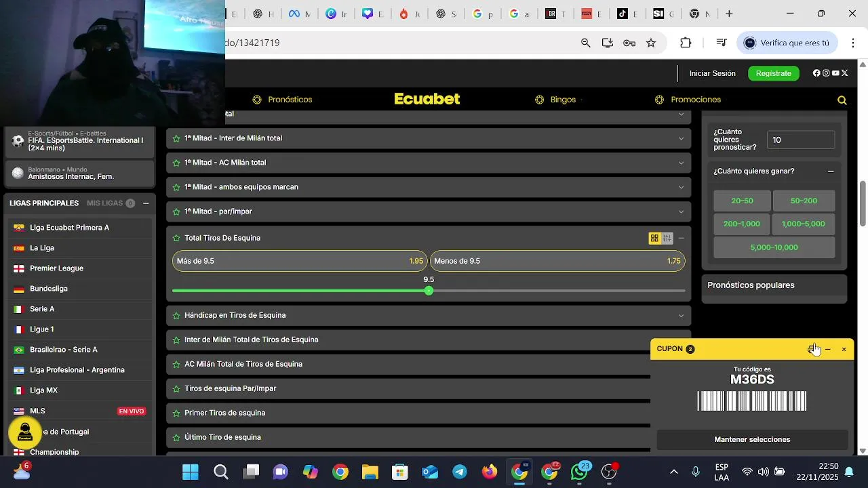Expand 1ª Mitad - Inter de Milán total chevron
Viewport: 868px width, 488px height.
(682, 138)
